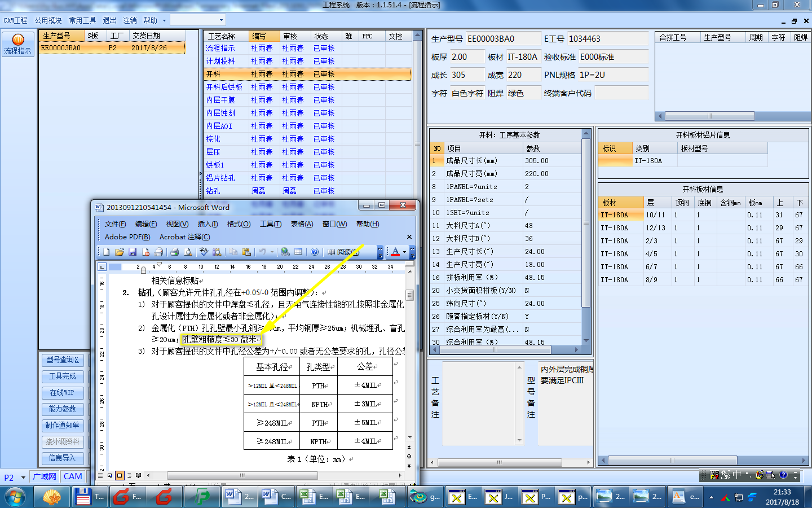Click the Save floppy icon in Word toolbar
Screen dimensions: 812x508
[133, 252]
